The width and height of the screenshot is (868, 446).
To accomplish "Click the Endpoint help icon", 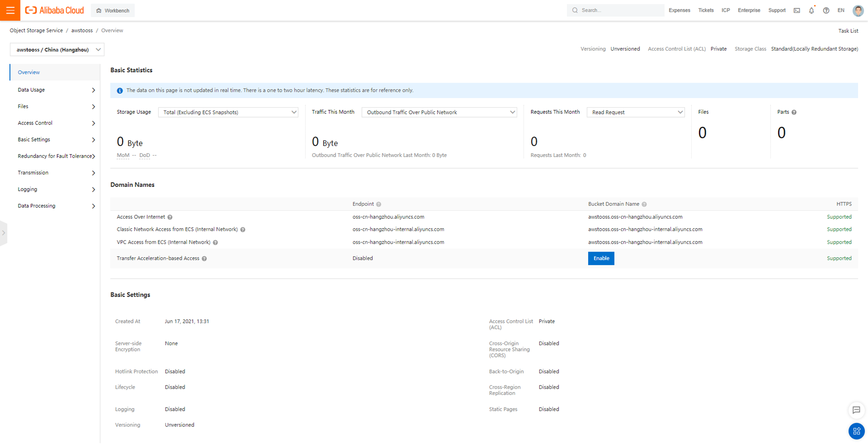I will coord(378,204).
